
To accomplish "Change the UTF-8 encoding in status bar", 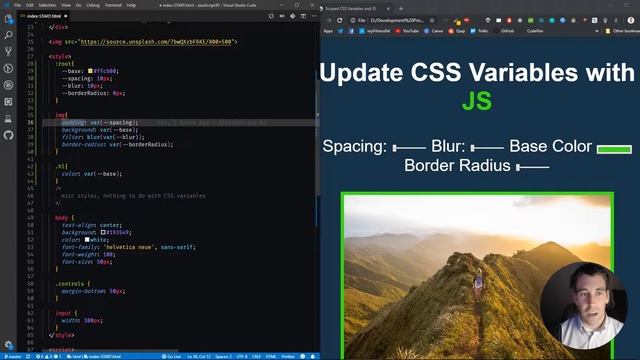I will (242, 356).
